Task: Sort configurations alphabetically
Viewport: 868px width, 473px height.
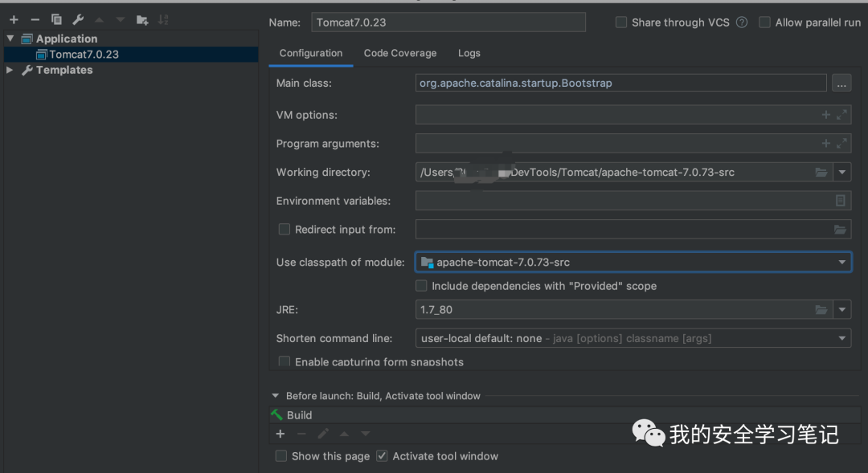Action: 163,20
